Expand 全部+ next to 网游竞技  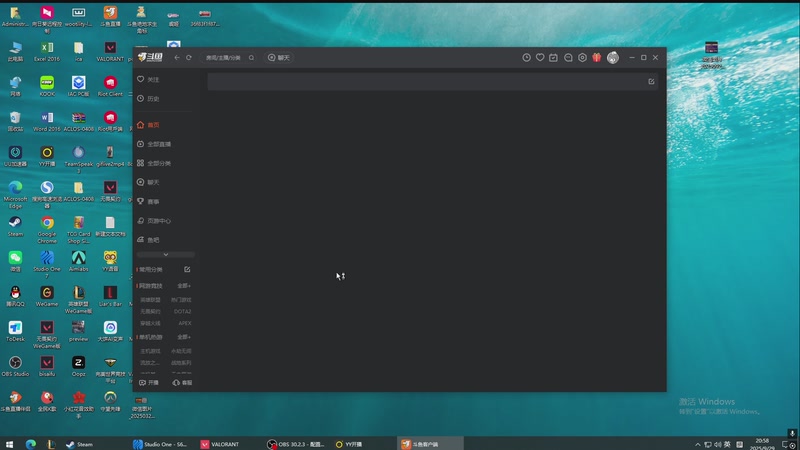184,286
